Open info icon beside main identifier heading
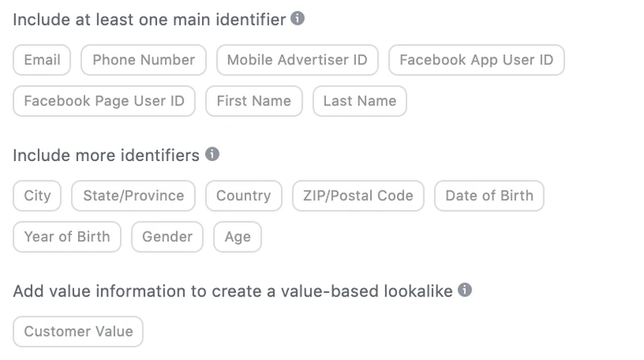 (297, 19)
